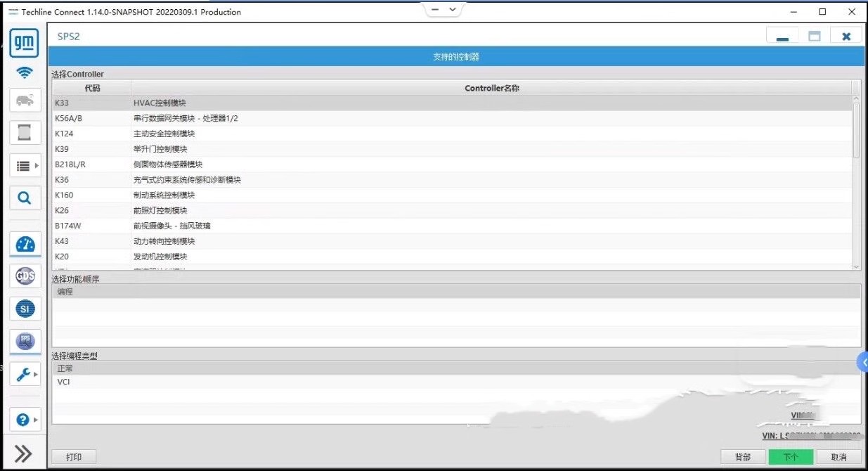Image resolution: width=868 pixels, height=471 pixels.
Task: Launch the GDS tool icon
Action: click(25, 276)
